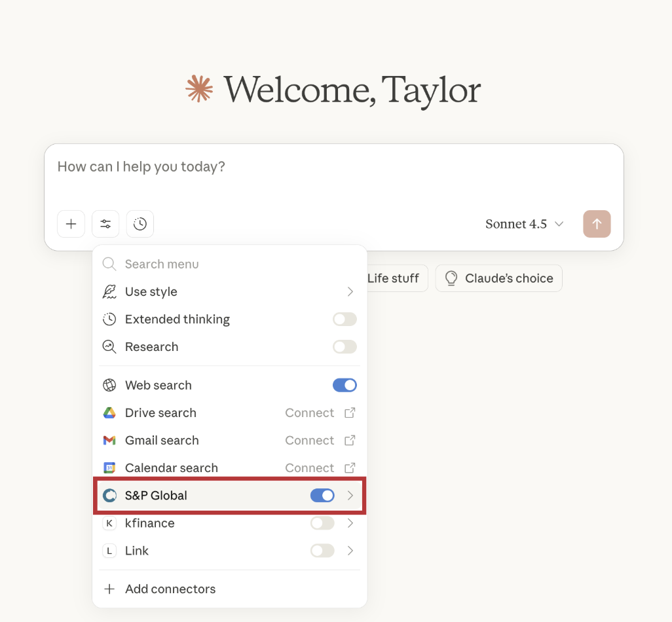Click the Calendar search external link icon
Viewport: 672px width, 622px height.
350,467
